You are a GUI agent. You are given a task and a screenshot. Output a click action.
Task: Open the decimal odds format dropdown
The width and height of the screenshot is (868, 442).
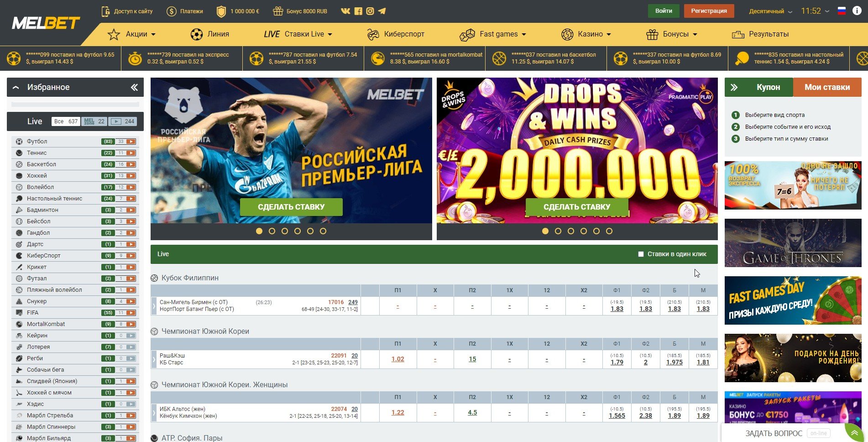click(770, 11)
